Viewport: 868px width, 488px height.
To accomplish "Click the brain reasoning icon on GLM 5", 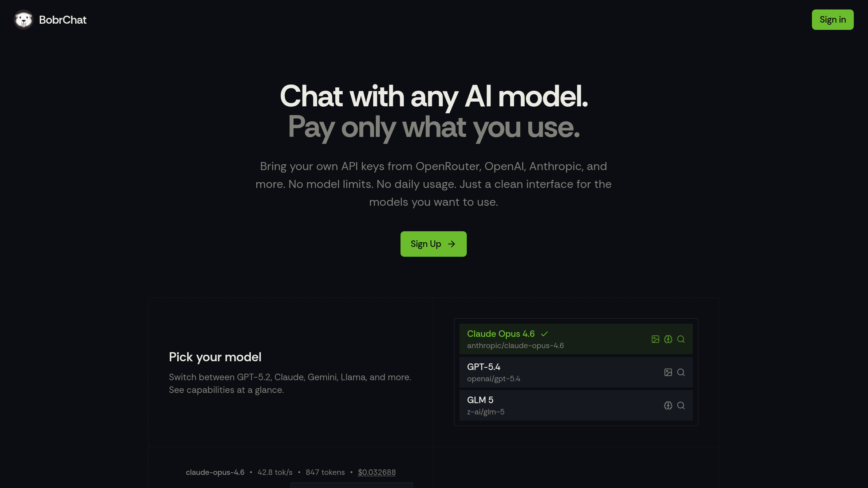I will [668, 405].
